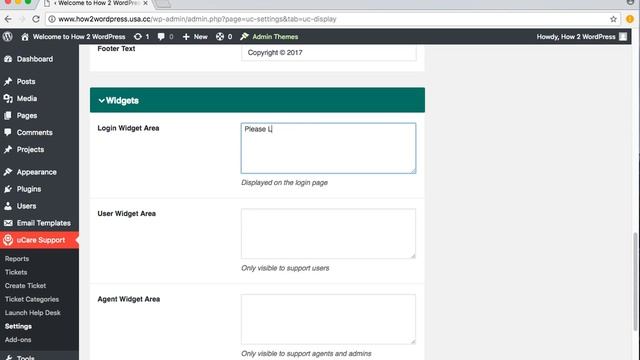Click the plus New icon
Screen dimensions: 640x360
tap(186, 37)
